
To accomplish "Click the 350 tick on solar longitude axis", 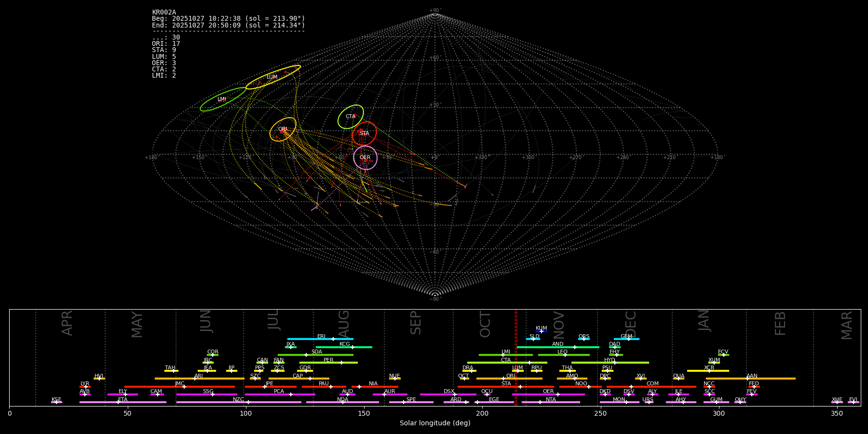I will coord(837,413).
